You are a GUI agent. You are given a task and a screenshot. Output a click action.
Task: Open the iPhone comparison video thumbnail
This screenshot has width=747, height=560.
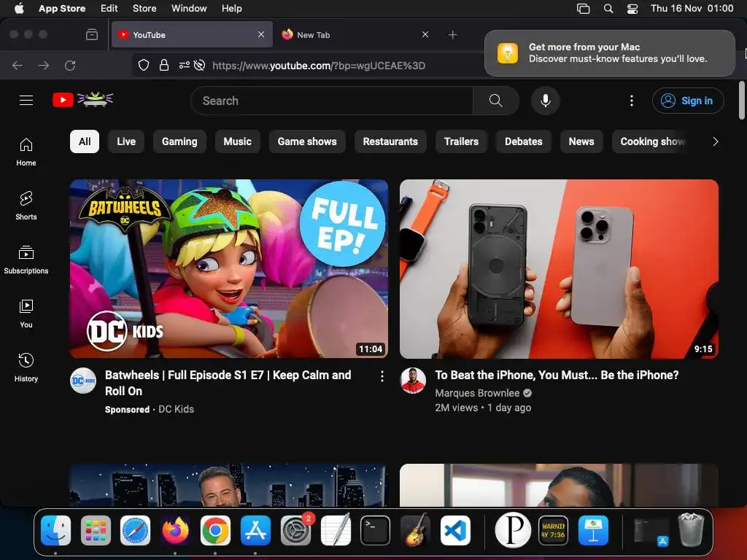click(559, 268)
